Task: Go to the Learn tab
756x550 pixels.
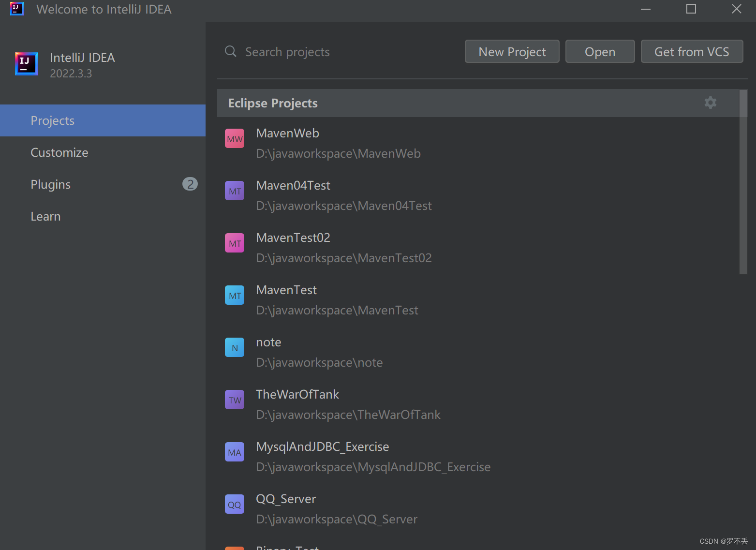Action: click(x=103, y=216)
